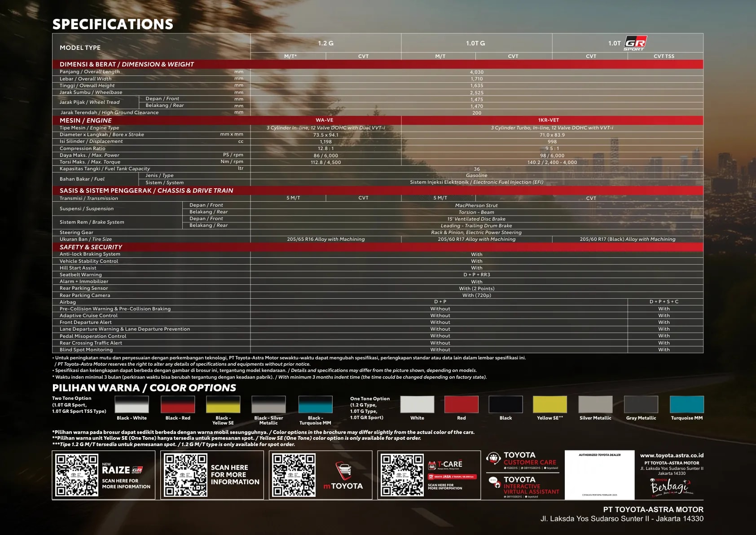Click the MacPherson Strut suspension value

click(476, 205)
